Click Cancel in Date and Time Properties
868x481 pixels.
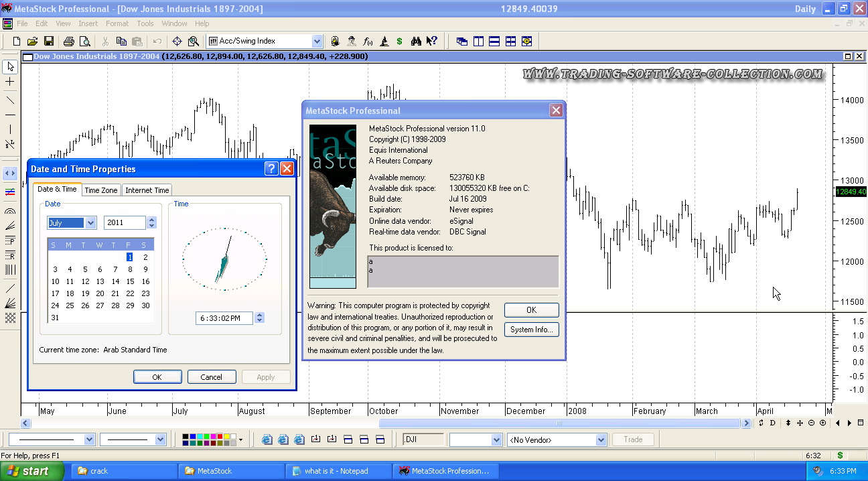point(211,377)
